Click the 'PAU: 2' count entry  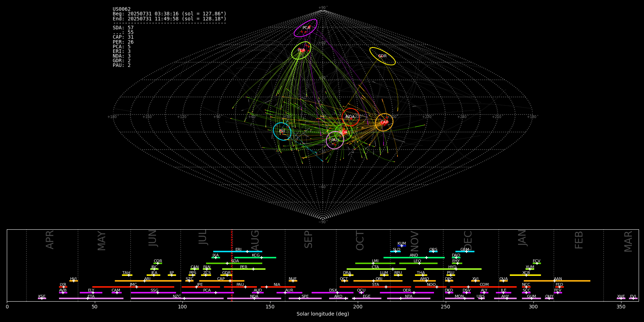pos(122,65)
